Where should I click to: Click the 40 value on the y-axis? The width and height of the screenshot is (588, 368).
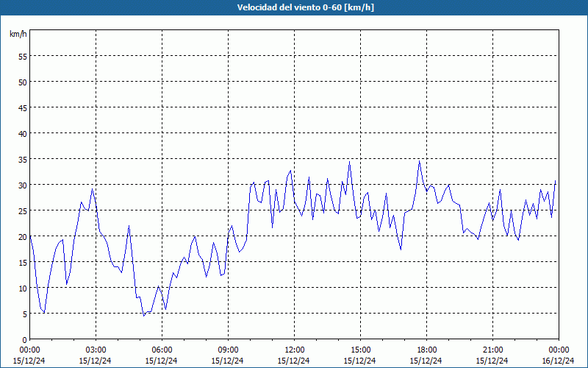pyautogui.click(x=23, y=134)
